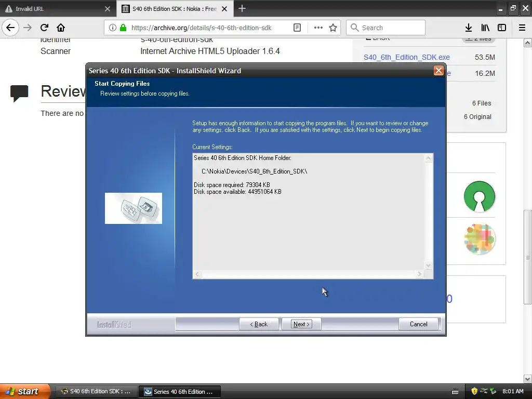The width and height of the screenshot is (532, 399).
Task: Bookmark this page with star icon
Action: pos(333,28)
